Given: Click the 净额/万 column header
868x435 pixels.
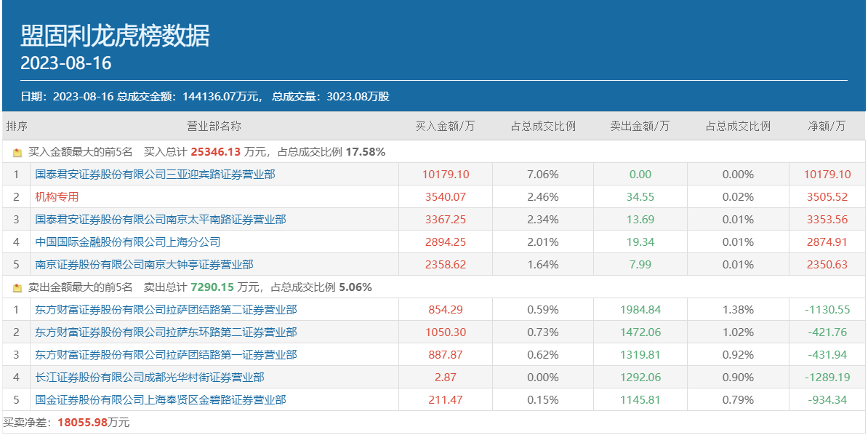Looking at the screenshot, I should tap(827, 126).
